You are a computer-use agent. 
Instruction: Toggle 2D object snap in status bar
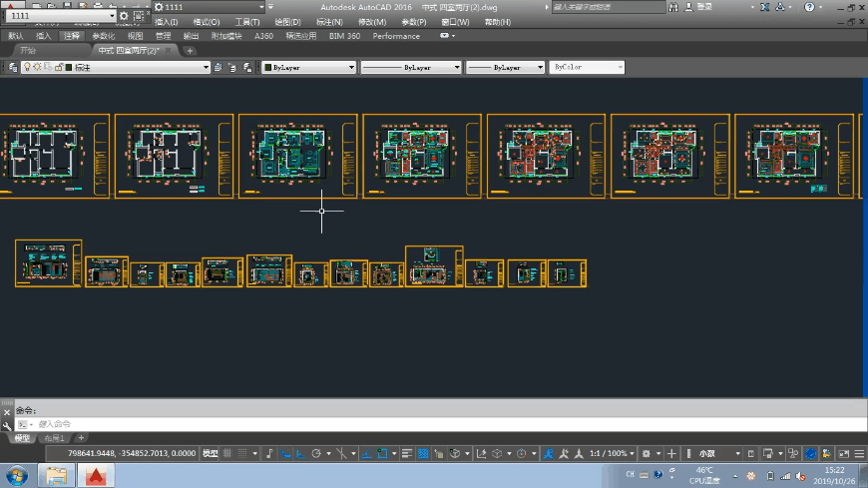[x=382, y=454]
